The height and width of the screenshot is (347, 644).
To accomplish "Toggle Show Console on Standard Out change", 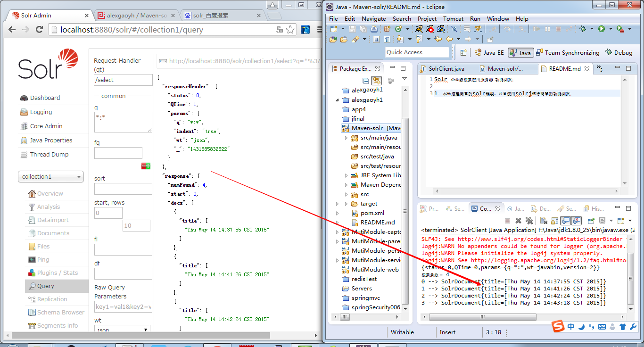I will coord(565,221).
